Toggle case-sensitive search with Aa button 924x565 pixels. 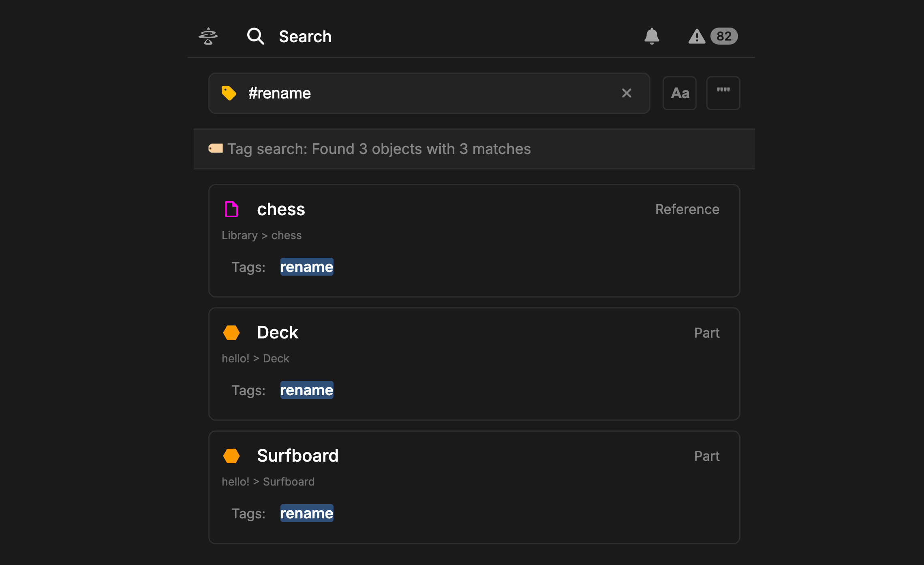coord(680,93)
